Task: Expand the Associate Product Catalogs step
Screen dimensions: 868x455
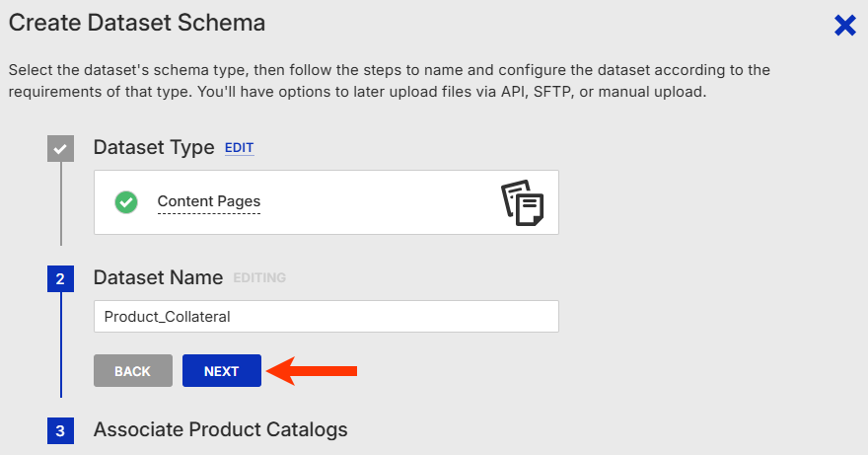Action: click(x=220, y=430)
